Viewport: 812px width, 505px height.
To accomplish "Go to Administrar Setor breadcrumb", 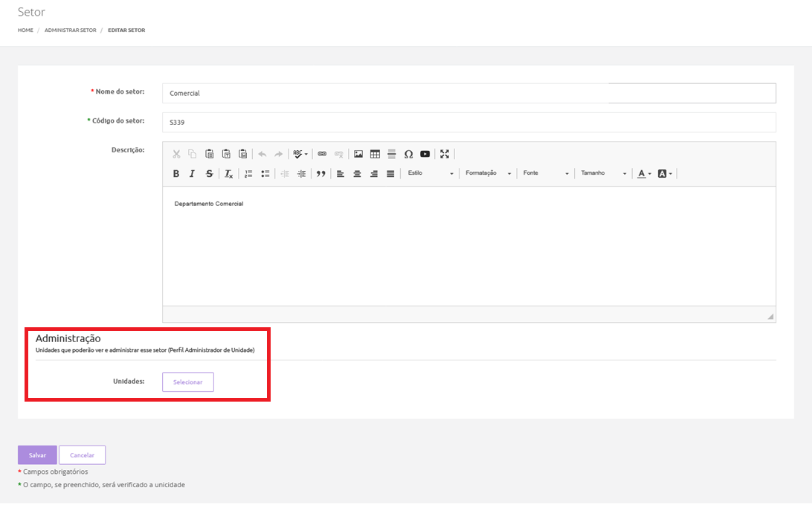I will coord(71,30).
